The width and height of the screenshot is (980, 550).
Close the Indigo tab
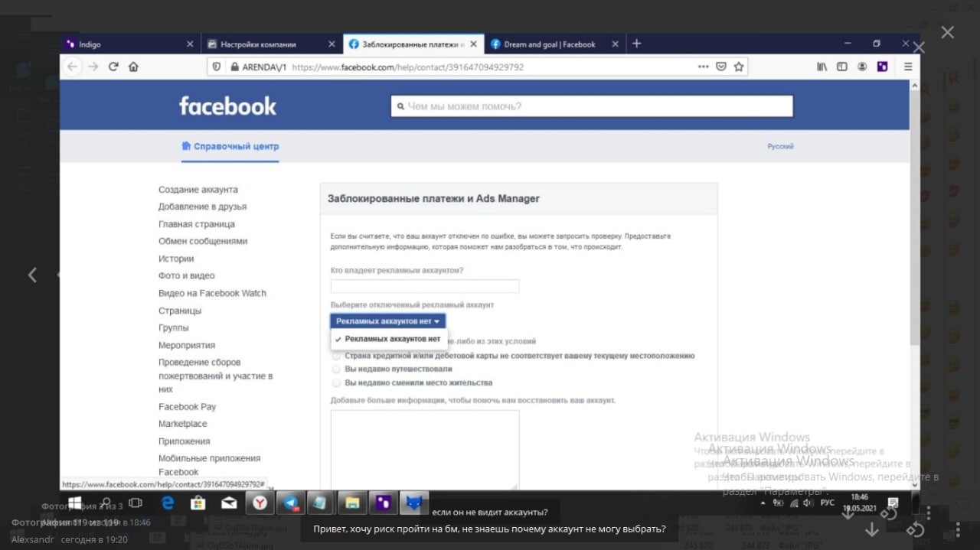click(x=190, y=44)
